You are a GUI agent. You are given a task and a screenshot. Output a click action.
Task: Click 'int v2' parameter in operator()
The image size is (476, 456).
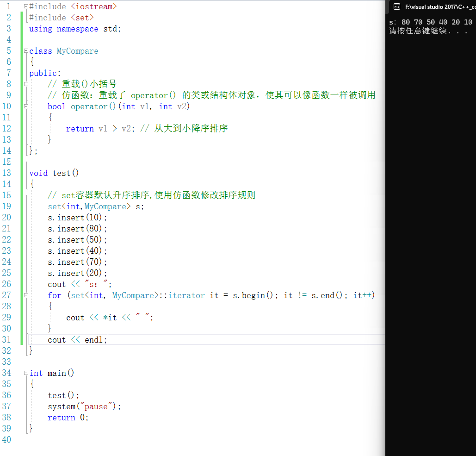tap(173, 106)
